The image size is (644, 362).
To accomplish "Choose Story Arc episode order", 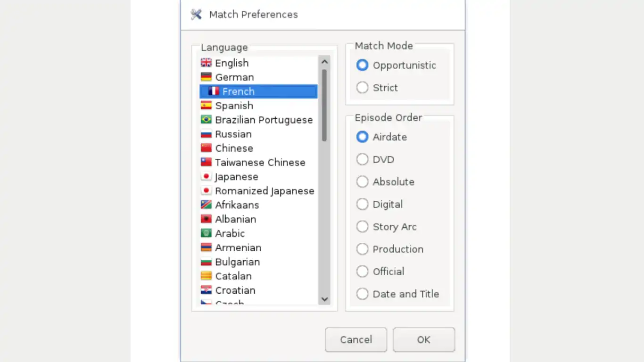I will pos(363,227).
